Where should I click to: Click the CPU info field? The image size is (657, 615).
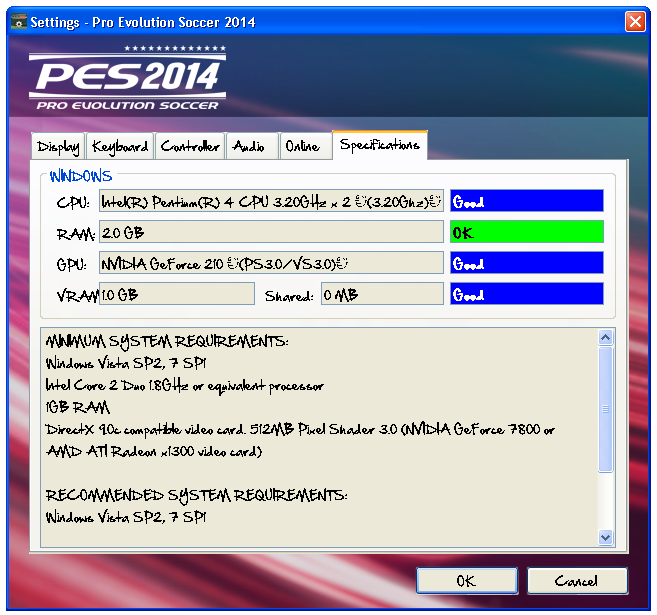click(271, 201)
